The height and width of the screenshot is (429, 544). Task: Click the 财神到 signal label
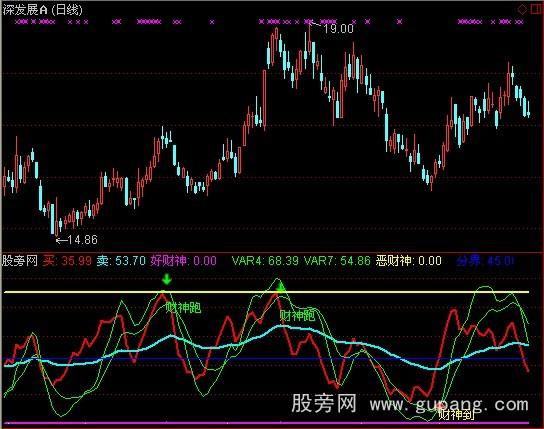(456, 414)
